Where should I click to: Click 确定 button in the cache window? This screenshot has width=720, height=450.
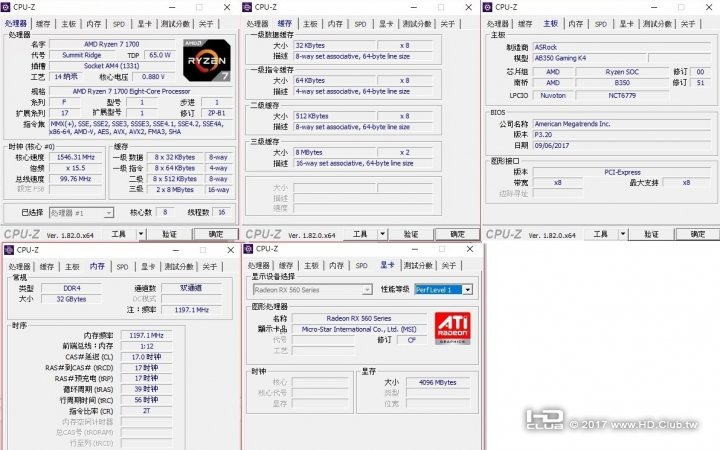pyautogui.click(x=457, y=234)
